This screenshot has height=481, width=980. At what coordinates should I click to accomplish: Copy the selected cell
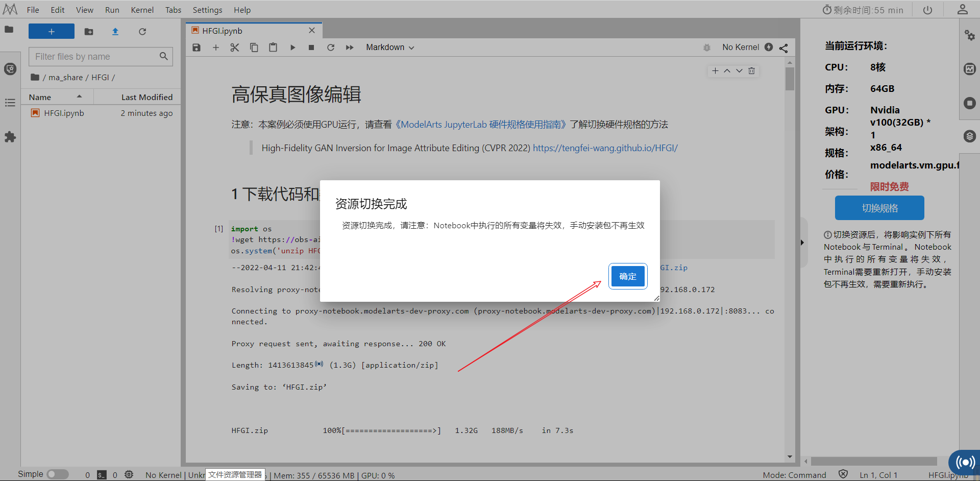(x=254, y=47)
